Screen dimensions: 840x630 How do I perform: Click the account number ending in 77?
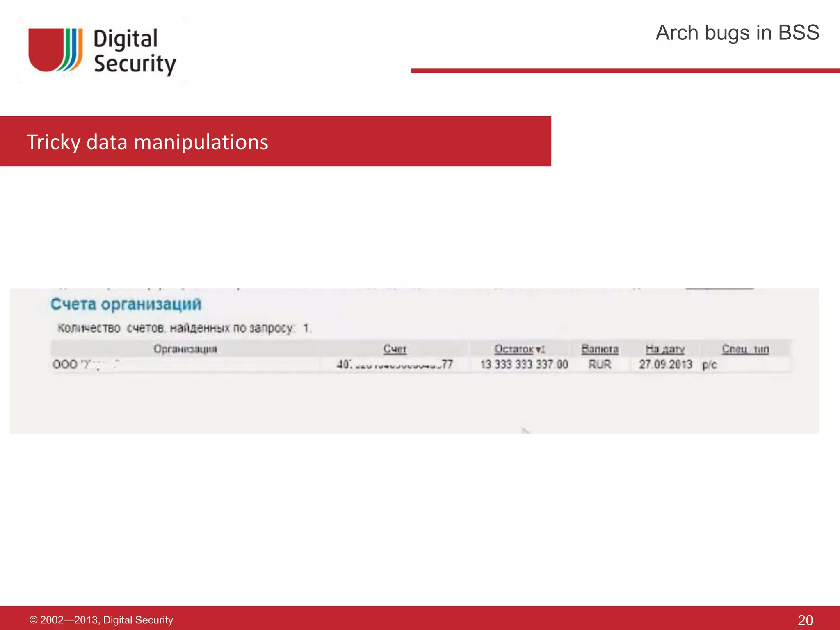click(x=395, y=364)
